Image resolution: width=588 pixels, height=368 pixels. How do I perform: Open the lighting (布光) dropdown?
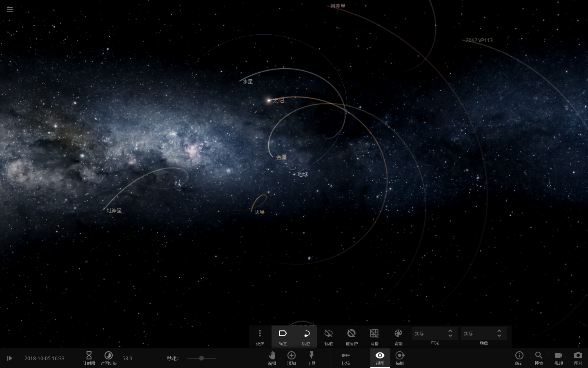tap(434, 334)
